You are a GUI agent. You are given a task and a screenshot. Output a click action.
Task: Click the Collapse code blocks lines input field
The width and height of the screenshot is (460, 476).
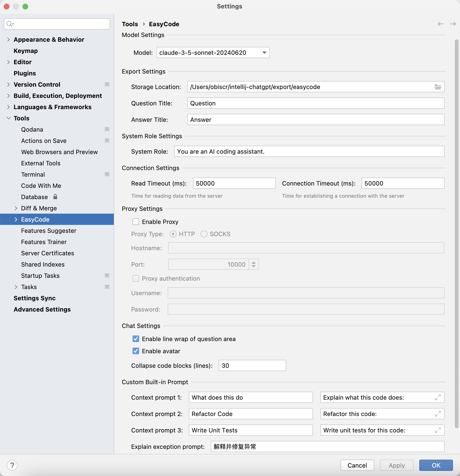[x=252, y=365]
